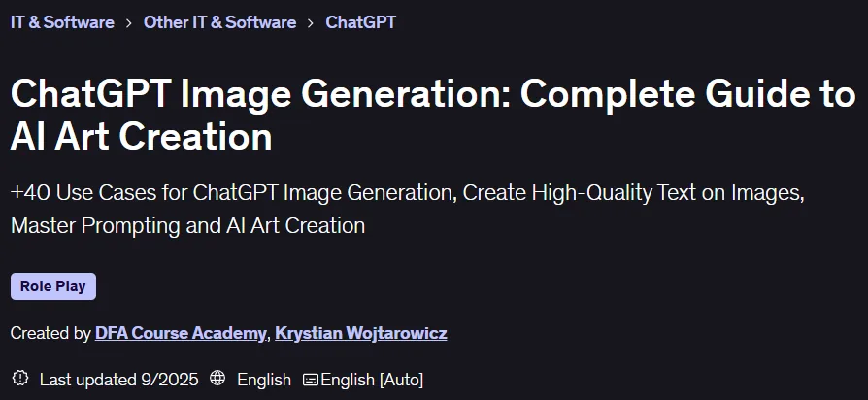Click the closed captions icon
The image size is (868, 400).
coord(311,380)
